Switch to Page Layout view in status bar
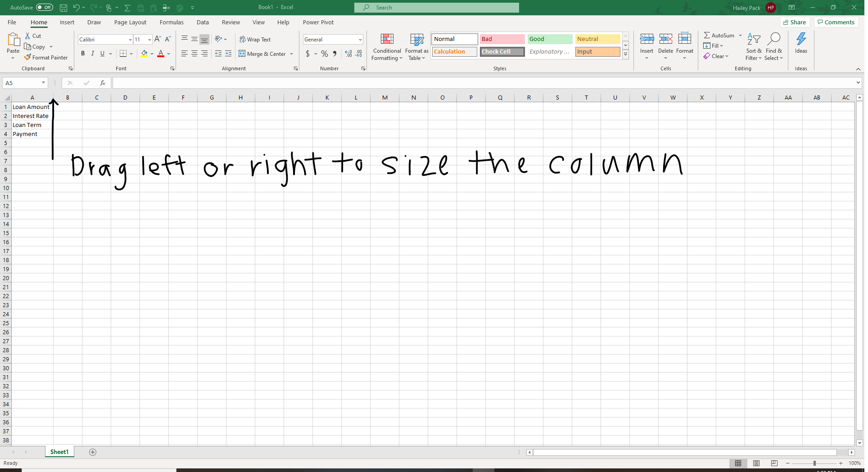This screenshot has height=472, width=868. 756,463
